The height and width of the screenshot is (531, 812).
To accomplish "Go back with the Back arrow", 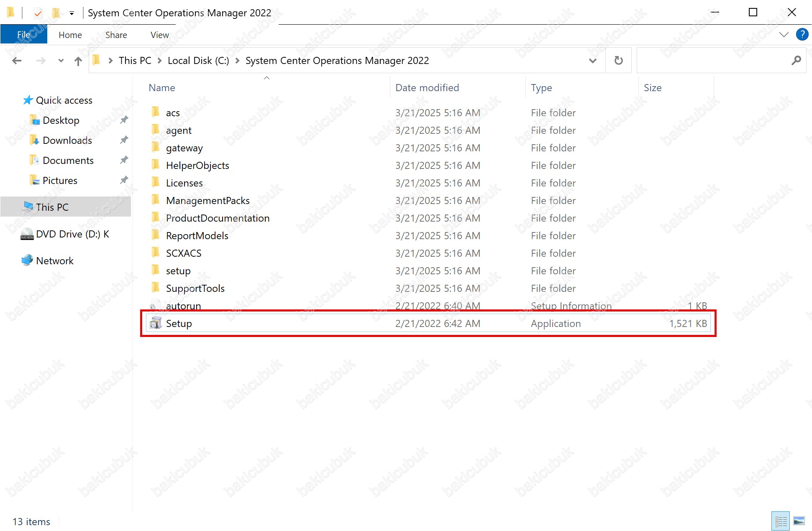I will coord(17,61).
